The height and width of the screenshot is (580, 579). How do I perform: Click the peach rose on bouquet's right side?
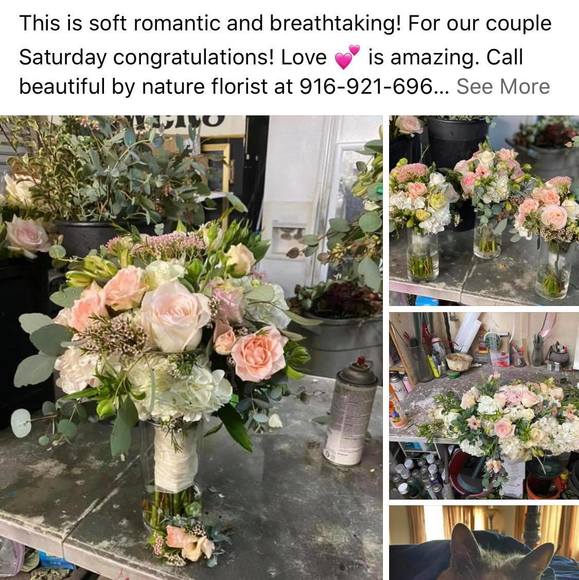point(259,353)
